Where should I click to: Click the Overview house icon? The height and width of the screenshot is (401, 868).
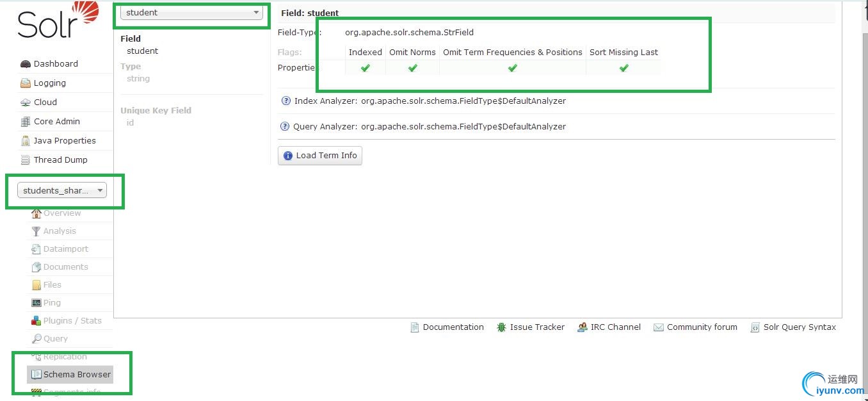tap(36, 213)
